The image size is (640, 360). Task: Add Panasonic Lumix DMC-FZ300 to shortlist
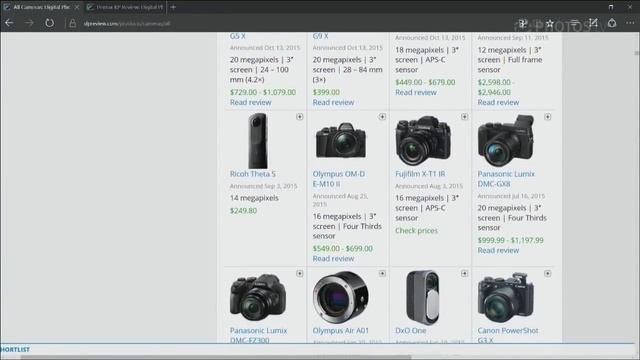[x=300, y=273]
